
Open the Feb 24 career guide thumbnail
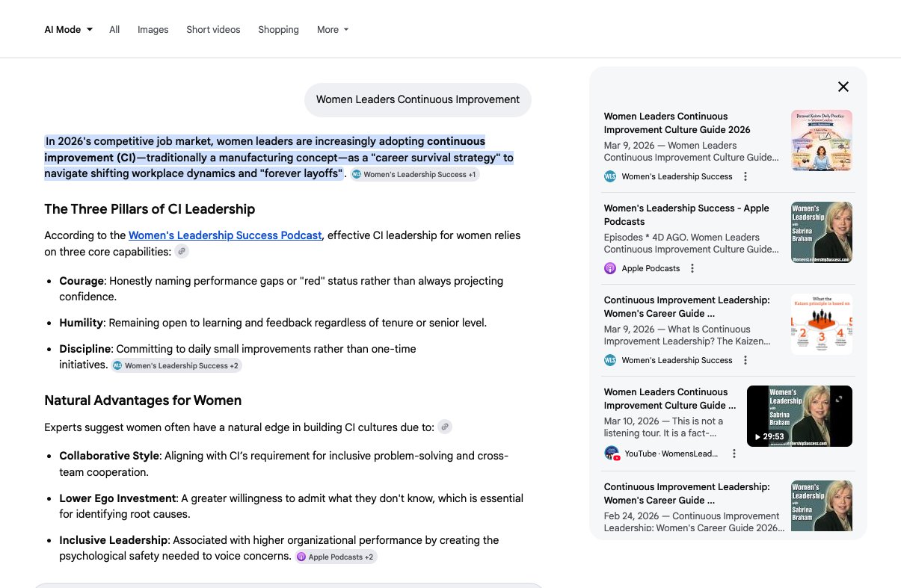point(822,506)
